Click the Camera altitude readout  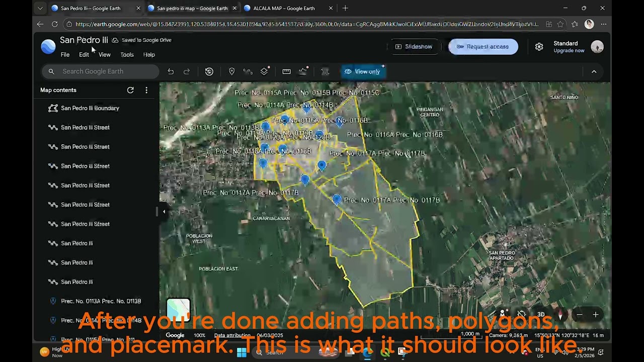(x=508, y=335)
